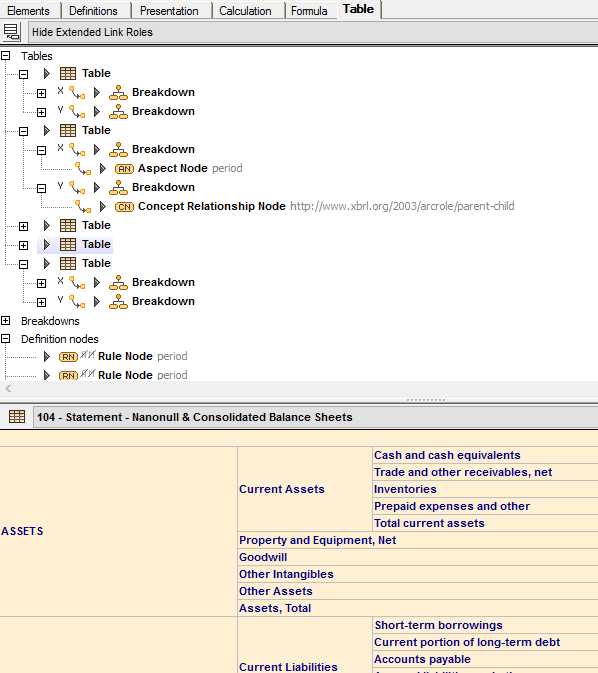
Task: Click the 104 Statement Balance Sheets title field
Action: coord(316,417)
